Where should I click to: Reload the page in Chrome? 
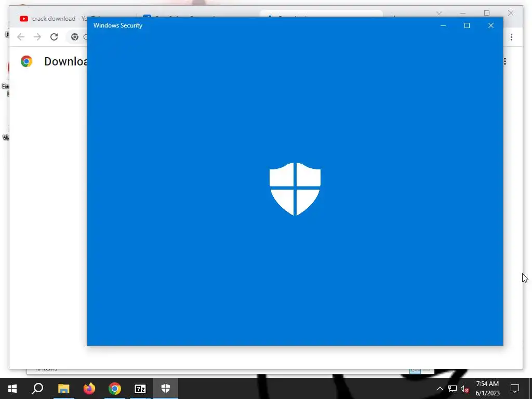tap(54, 37)
